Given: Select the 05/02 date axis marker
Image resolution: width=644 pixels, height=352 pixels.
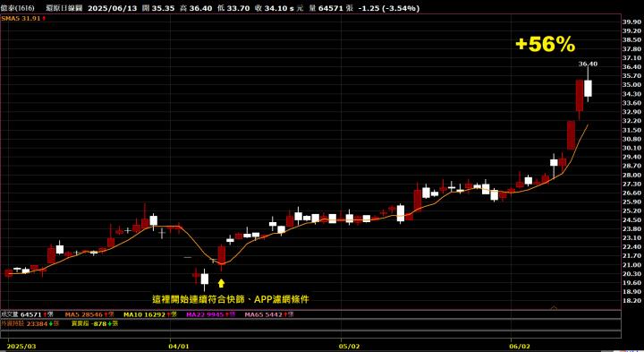Looking at the screenshot, I should point(349,347).
